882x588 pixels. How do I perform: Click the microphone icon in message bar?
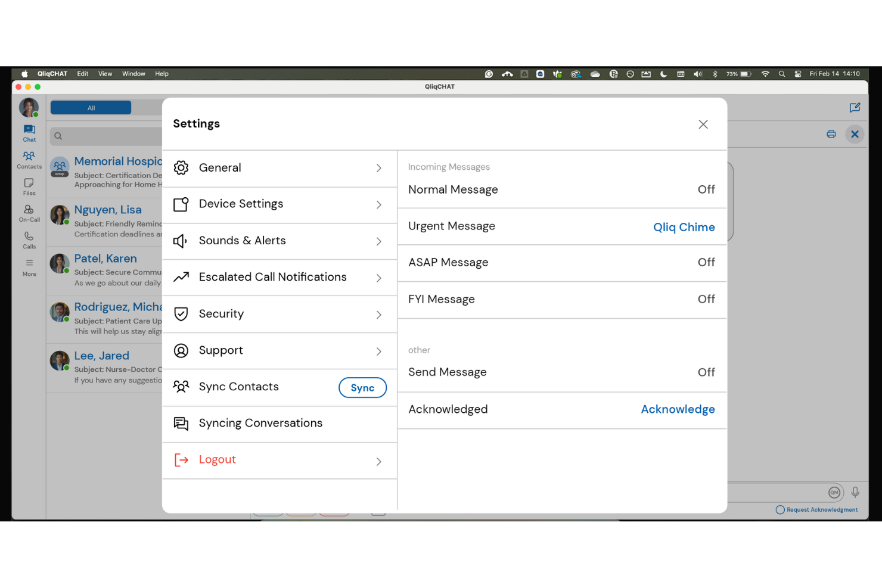(x=855, y=492)
